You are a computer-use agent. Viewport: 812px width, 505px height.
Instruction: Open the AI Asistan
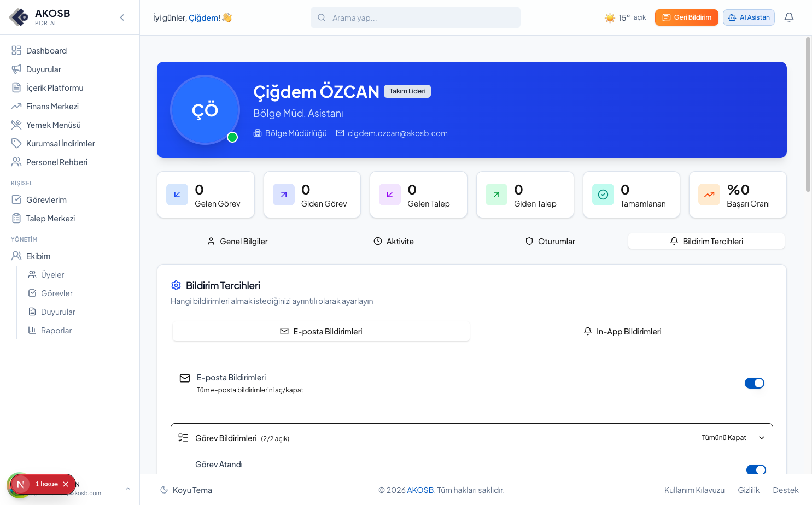[x=749, y=17]
